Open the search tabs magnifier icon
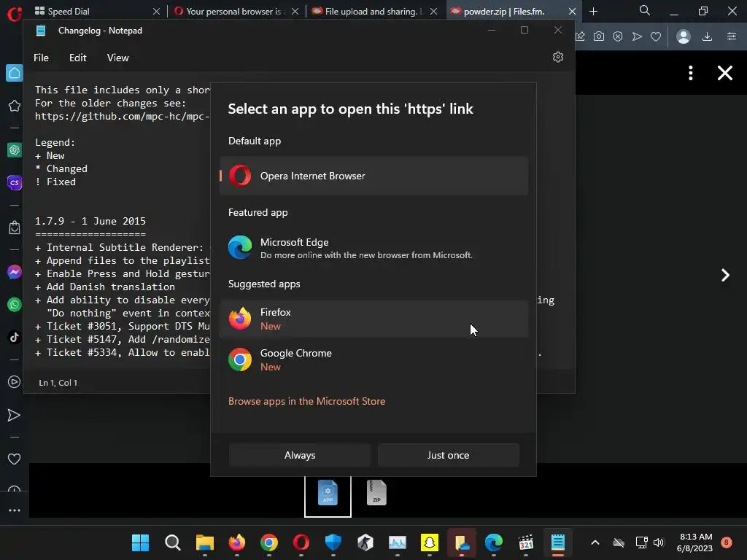Viewport: 747px width, 560px height. tap(645, 10)
